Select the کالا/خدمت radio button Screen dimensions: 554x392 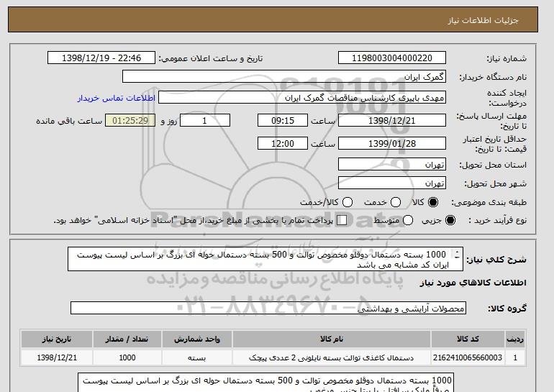[348, 202]
